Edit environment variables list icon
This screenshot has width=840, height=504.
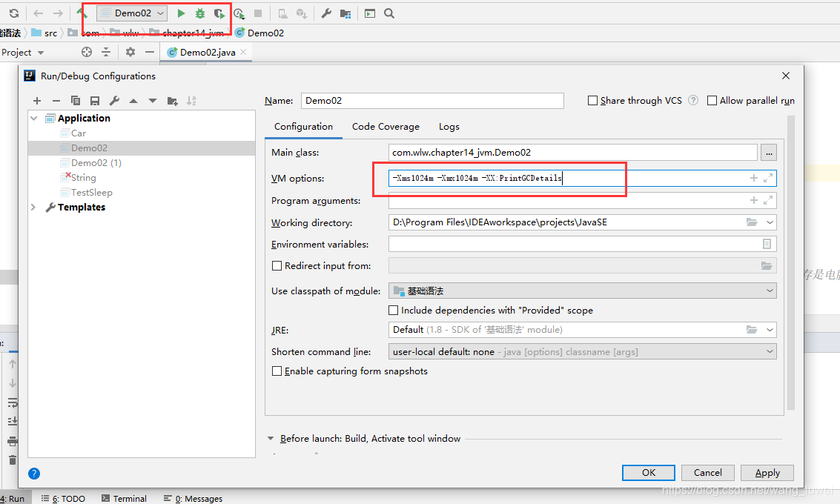(x=767, y=245)
